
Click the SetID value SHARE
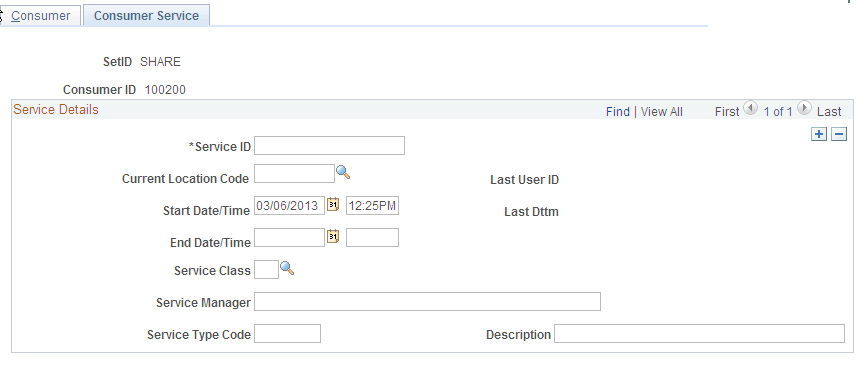click(161, 62)
